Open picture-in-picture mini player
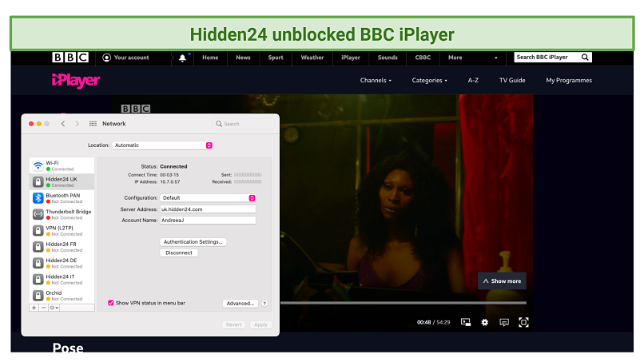644x362 pixels. coord(466,322)
